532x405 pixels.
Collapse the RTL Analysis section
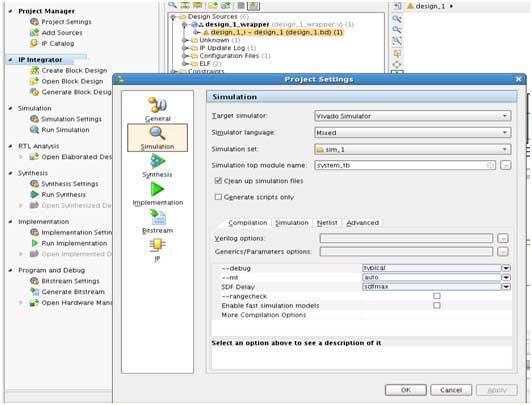[x=11, y=146]
